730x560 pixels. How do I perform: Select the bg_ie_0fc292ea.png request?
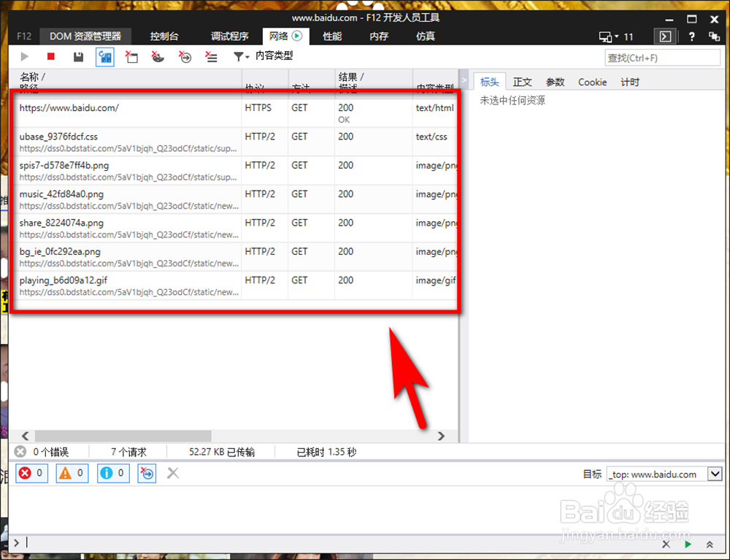(x=234, y=257)
